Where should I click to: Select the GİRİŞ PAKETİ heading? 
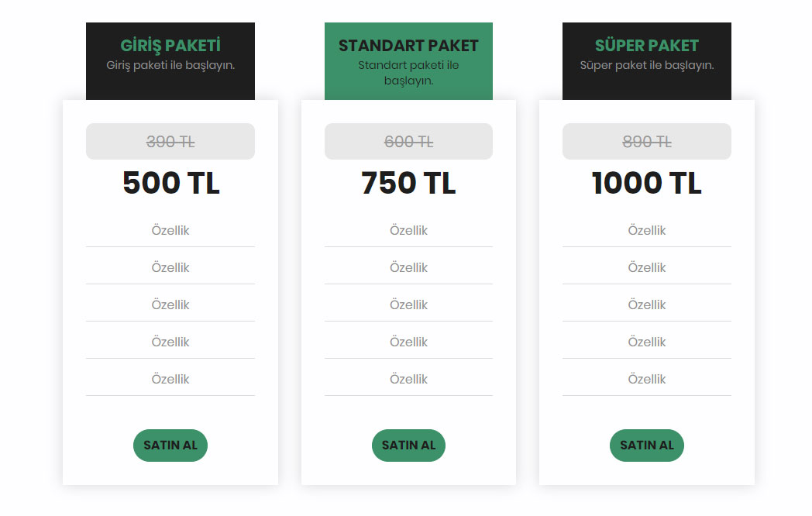(x=170, y=45)
